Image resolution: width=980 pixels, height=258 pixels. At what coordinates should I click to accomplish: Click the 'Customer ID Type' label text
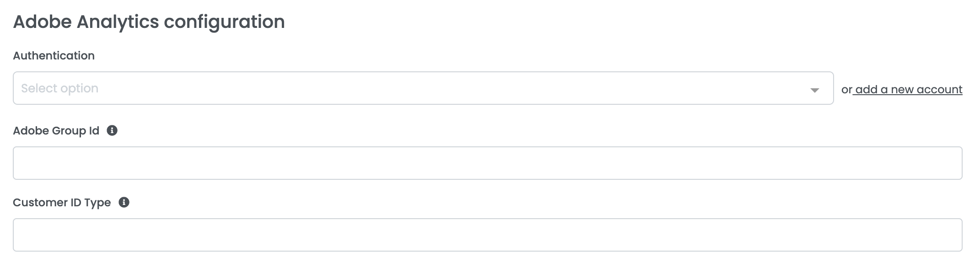click(x=62, y=203)
